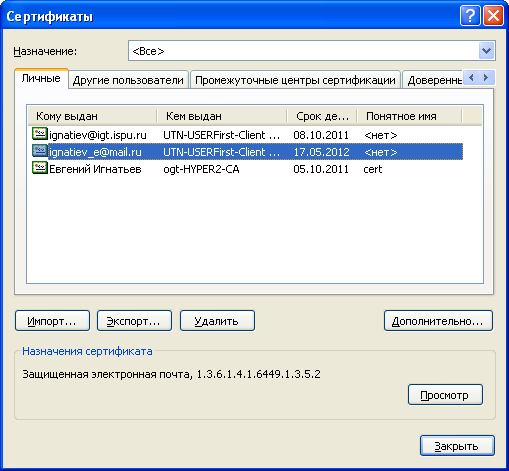Click expiry date 05.10.2011

321,169
